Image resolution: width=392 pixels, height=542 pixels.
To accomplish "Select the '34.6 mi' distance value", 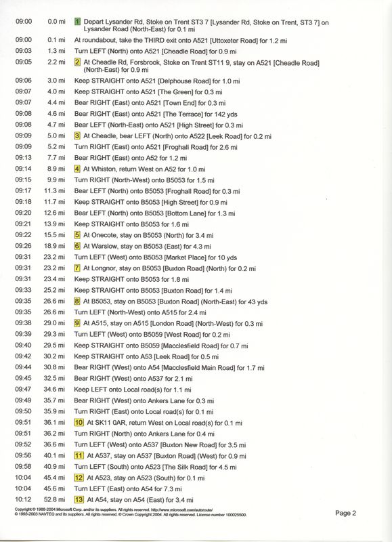I will (x=54, y=389).
